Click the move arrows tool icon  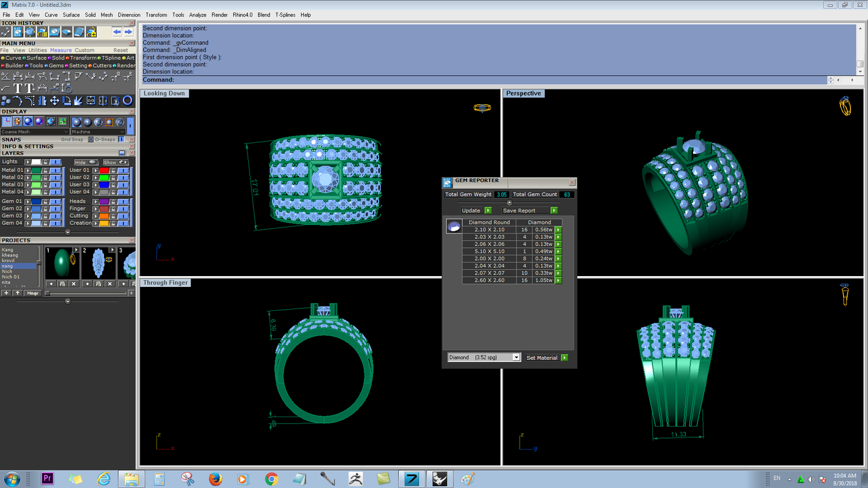[x=54, y=101]
